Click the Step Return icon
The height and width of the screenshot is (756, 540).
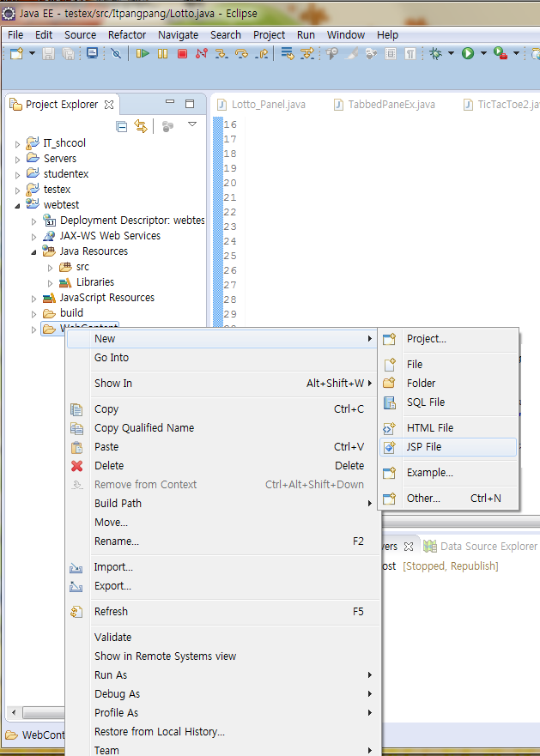point(262,53)
